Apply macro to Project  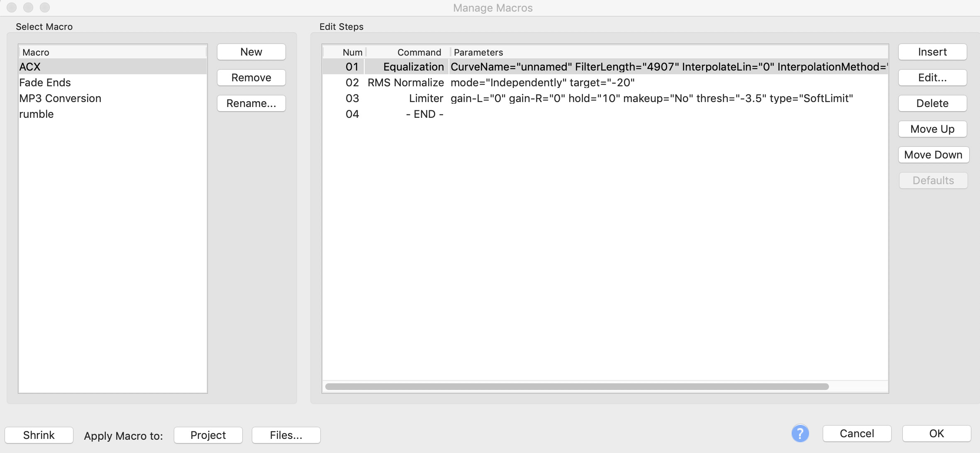coord(208,435)
